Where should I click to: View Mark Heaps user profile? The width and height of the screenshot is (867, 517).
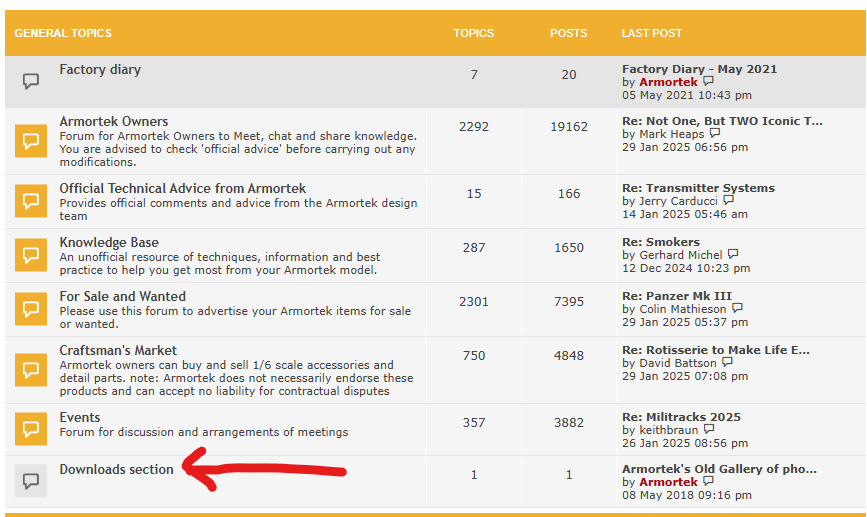click(x=672, y=134)
